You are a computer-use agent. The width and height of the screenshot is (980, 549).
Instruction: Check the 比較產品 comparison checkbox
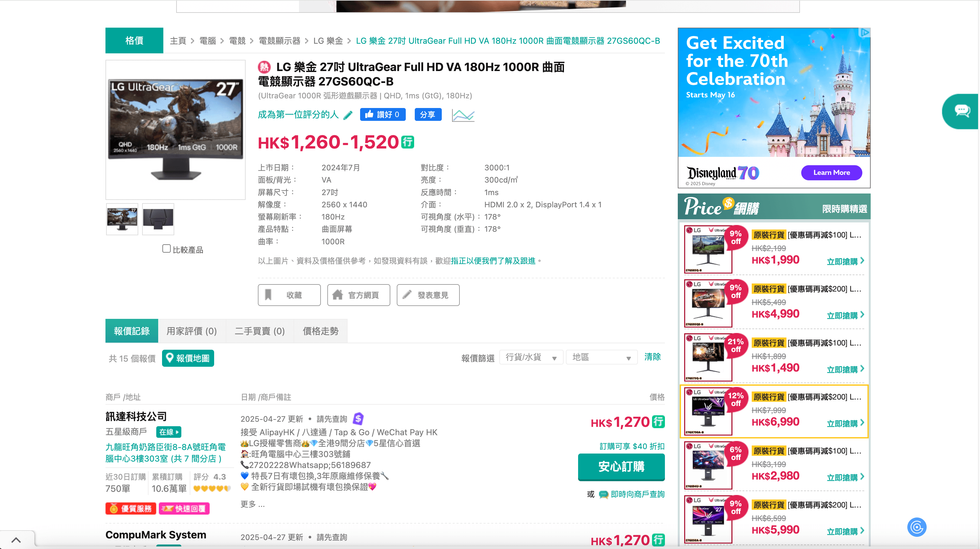pyautogui.click(x=166, y=248)
